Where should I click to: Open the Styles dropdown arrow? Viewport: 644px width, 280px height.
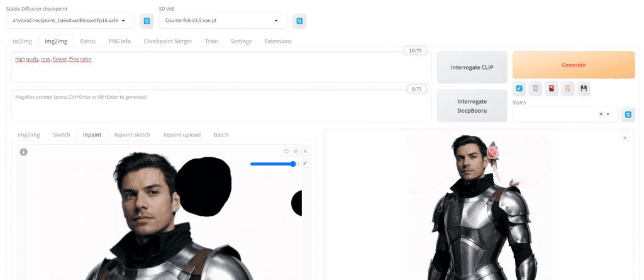click(608, 114)
